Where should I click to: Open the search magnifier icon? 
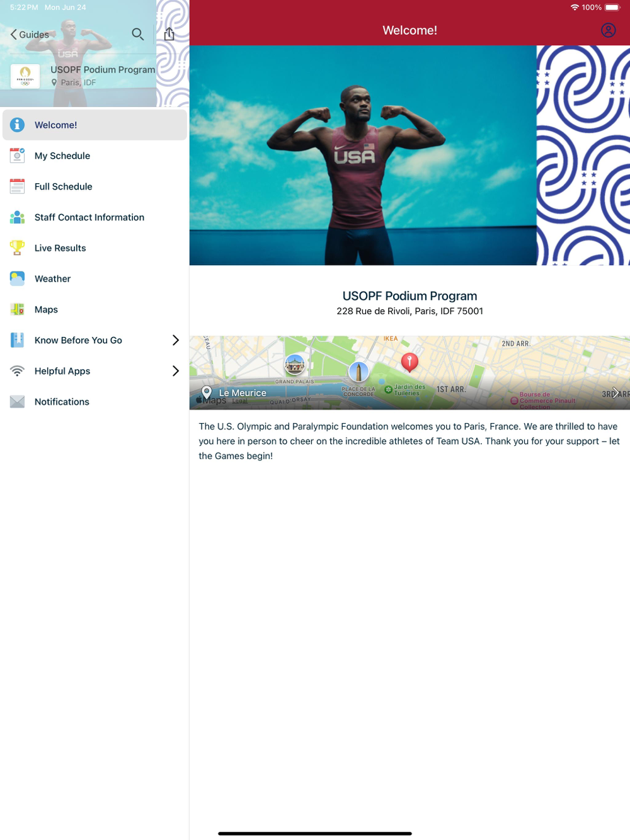click(x=137, y=34)
